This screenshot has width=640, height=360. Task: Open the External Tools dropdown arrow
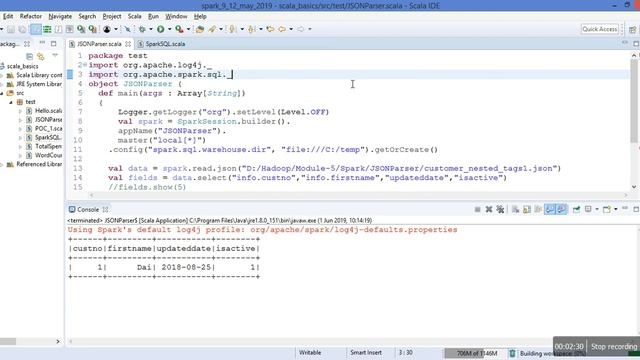[x=188, y=29]
